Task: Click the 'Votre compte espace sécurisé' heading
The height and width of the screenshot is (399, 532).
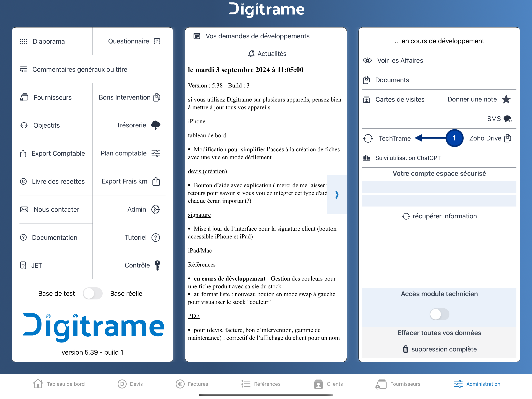Action: coord(439,174)
